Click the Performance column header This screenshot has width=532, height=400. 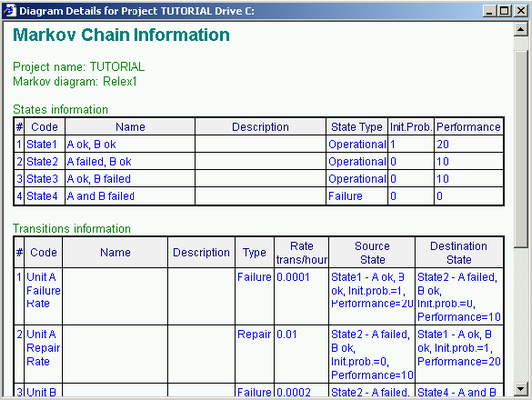click(468, 127)
